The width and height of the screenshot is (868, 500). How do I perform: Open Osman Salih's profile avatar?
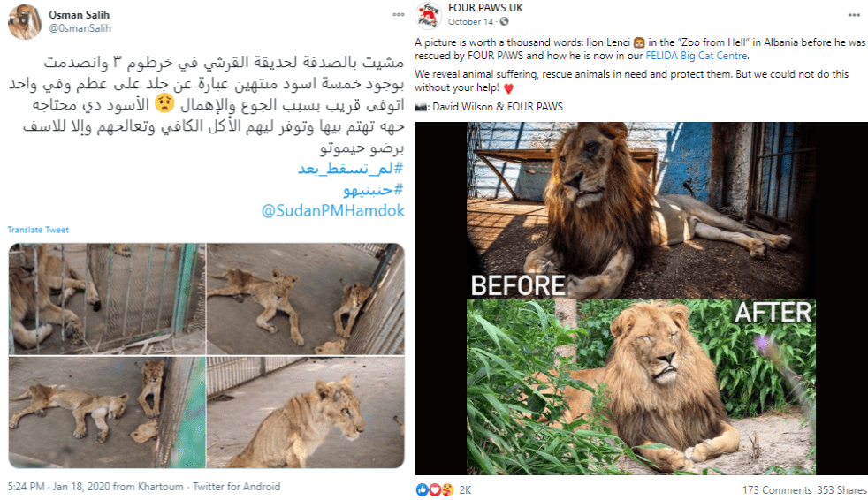coord(25,21)
